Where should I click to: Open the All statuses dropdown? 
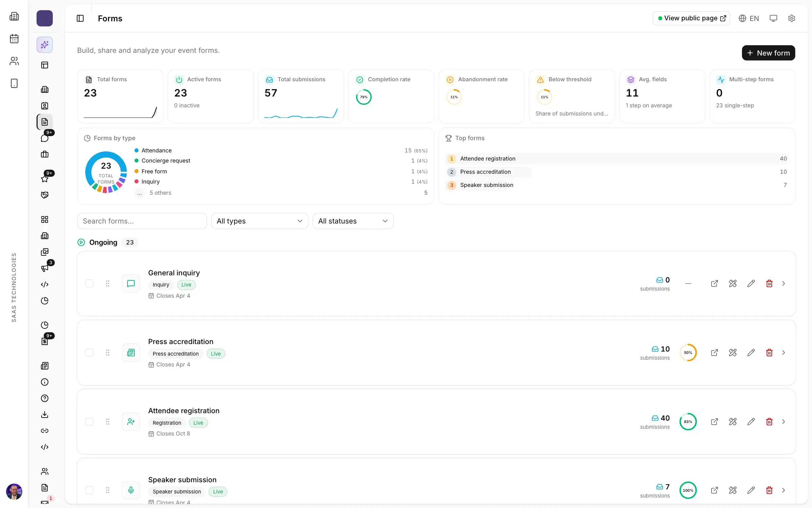point(353,221)
